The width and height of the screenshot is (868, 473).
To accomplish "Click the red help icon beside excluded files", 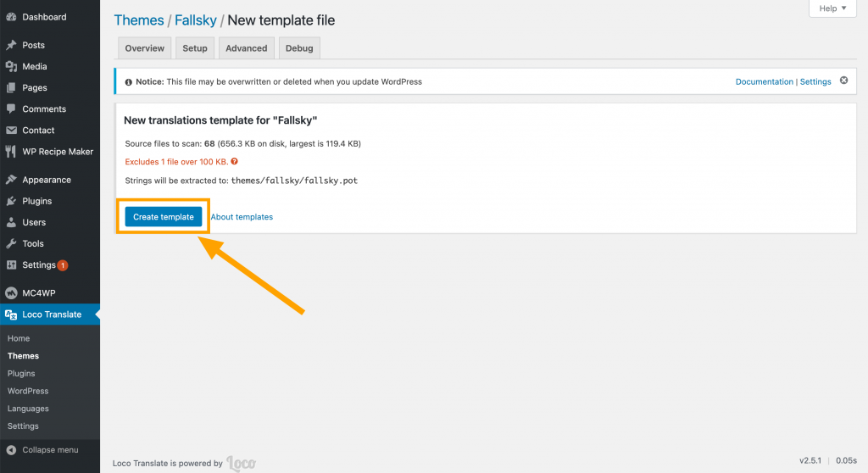I will coord(234,161).
